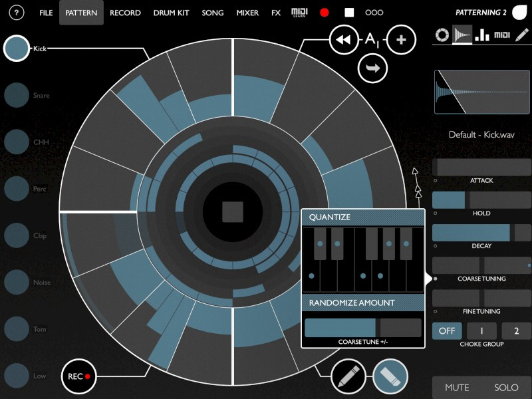Viewport: 532px width, 399px height.
Task: Adjust the COARSE TUNING slider
Action: point(481,265)
